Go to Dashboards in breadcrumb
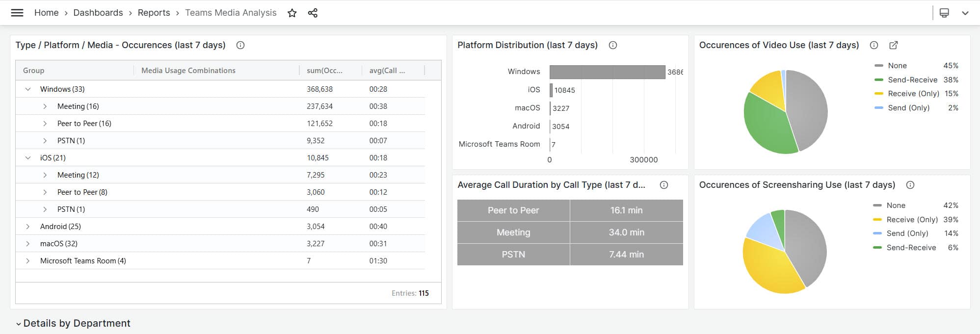This screenshot has width=980, height=334. 98,13
